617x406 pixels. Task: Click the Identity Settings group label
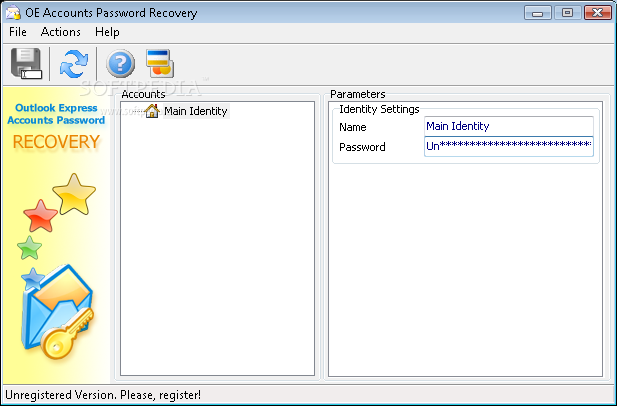379,109
